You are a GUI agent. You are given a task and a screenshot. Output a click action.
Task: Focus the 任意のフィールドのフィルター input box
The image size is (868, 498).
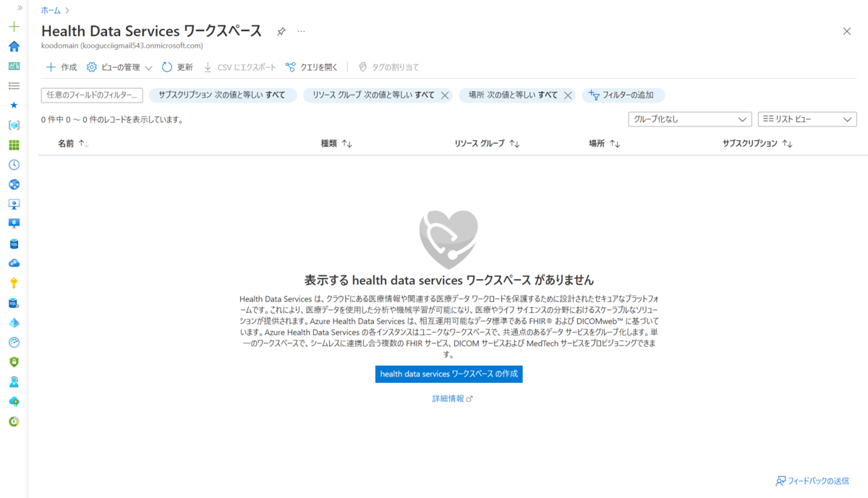tap(92, 95)
